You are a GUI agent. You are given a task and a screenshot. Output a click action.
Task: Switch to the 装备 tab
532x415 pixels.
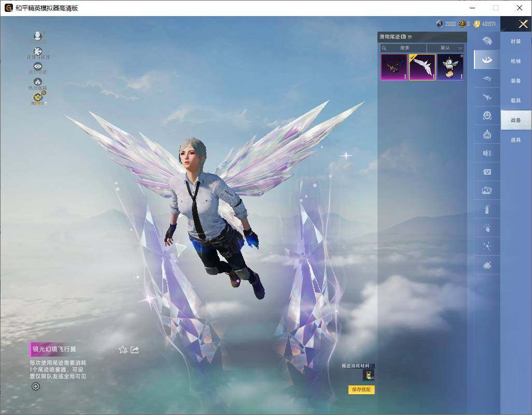[516, 81]
